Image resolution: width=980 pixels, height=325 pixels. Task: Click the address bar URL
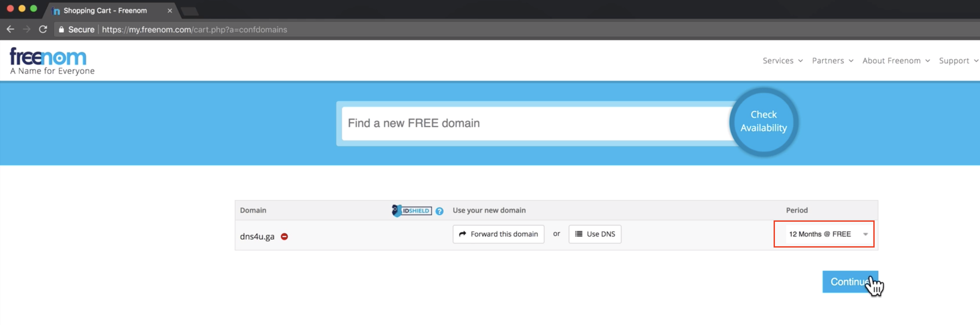(194, 29)
